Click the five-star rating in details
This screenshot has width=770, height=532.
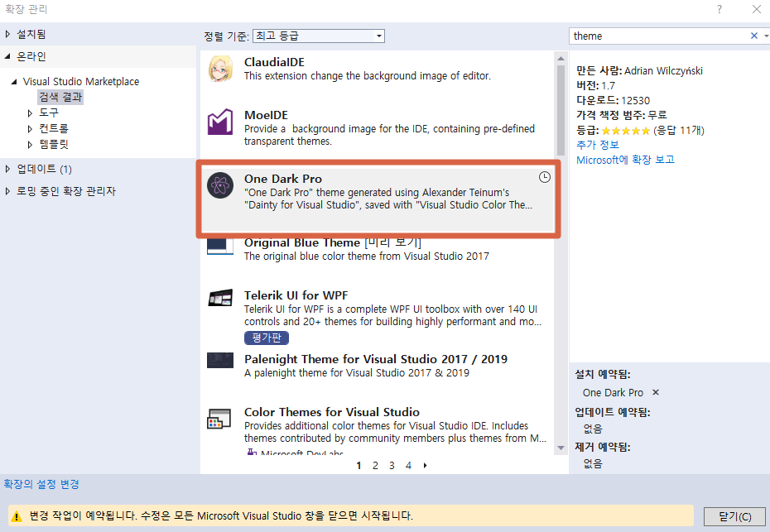pos(626,131)
